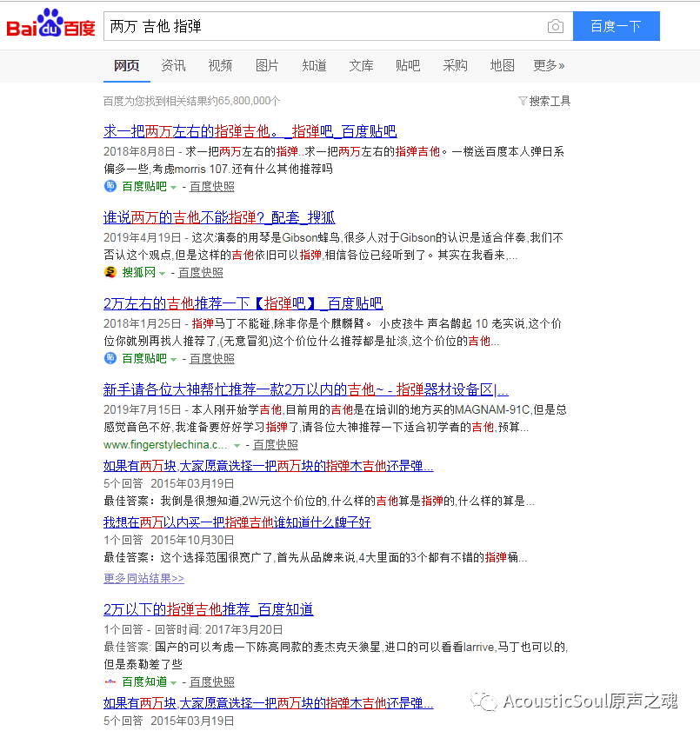Select the 网页 tab
Screen dimensions: 700x731
coord(127,66)
